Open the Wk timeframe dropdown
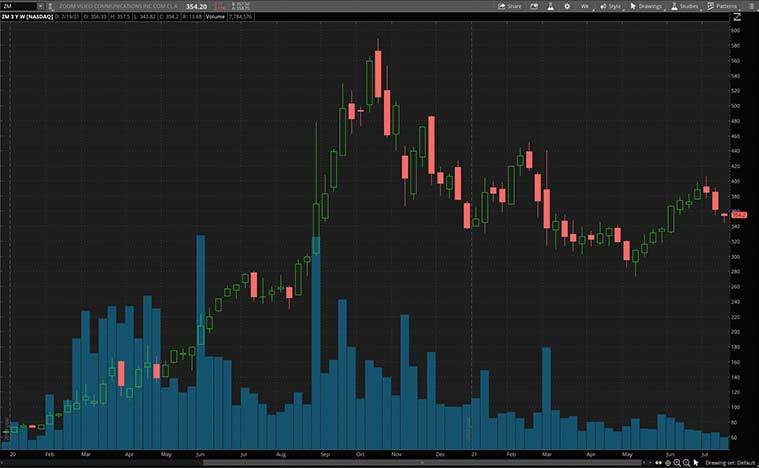The image size is (759, 468). 586,6
